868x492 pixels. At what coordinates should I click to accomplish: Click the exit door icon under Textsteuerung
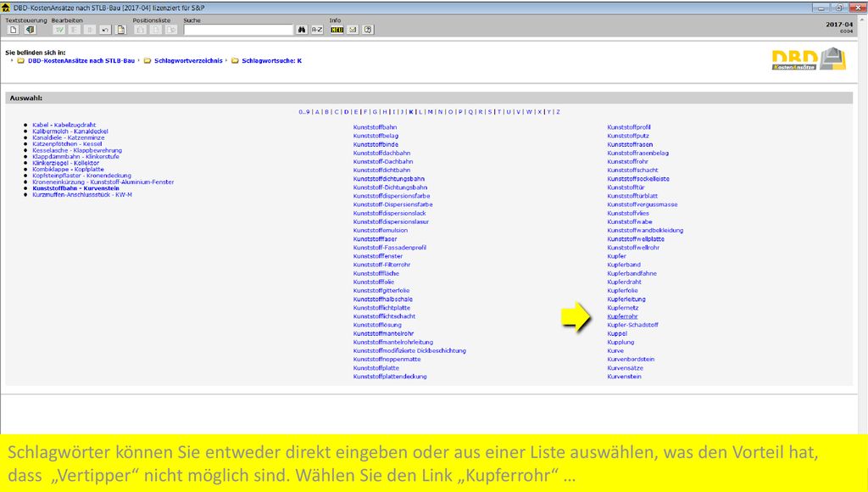(30, 30)
